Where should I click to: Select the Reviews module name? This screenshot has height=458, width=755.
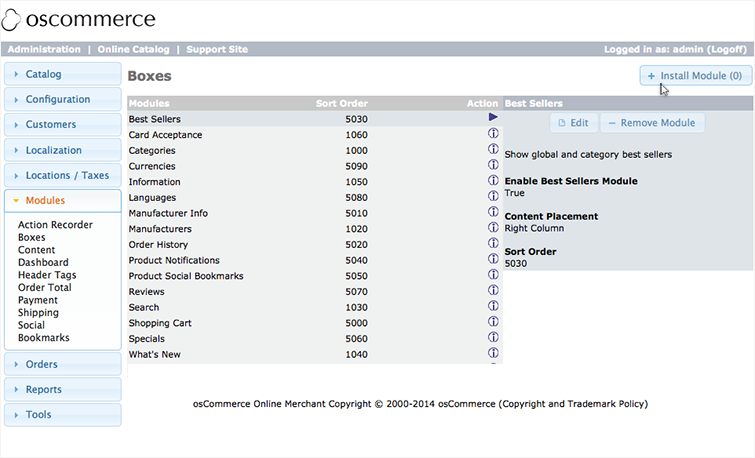[146, 292]
